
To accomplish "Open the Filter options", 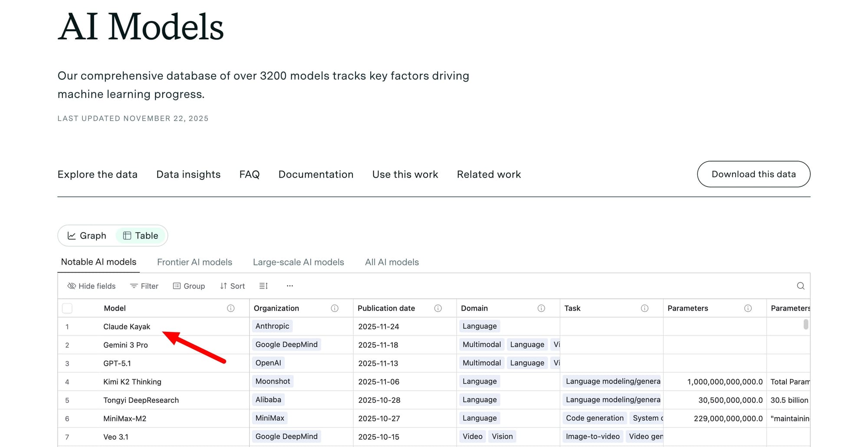I will point(144,286).
